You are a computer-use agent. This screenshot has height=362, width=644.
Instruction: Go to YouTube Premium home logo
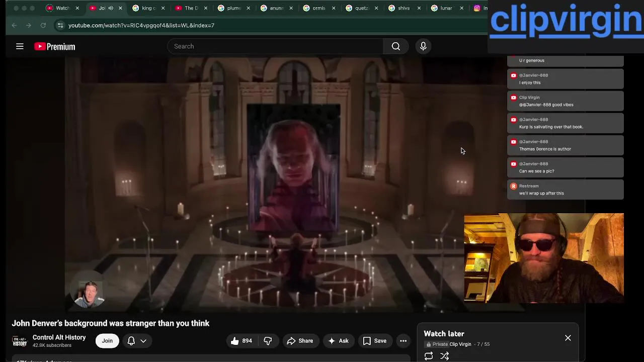[54, 46]
